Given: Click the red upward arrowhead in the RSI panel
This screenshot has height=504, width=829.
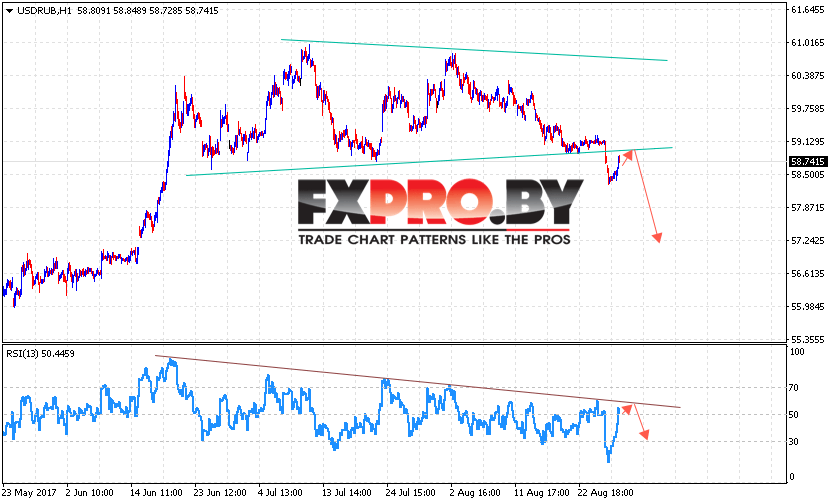Looking at the screenshot, I should tap(627, 409).
